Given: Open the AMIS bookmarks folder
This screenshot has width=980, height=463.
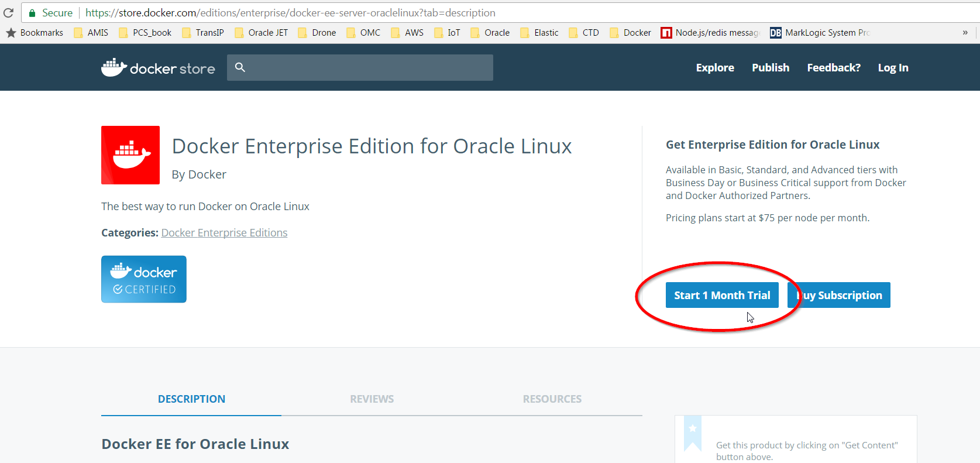Looking at the screenshot, I should click(x=91, y=33).
